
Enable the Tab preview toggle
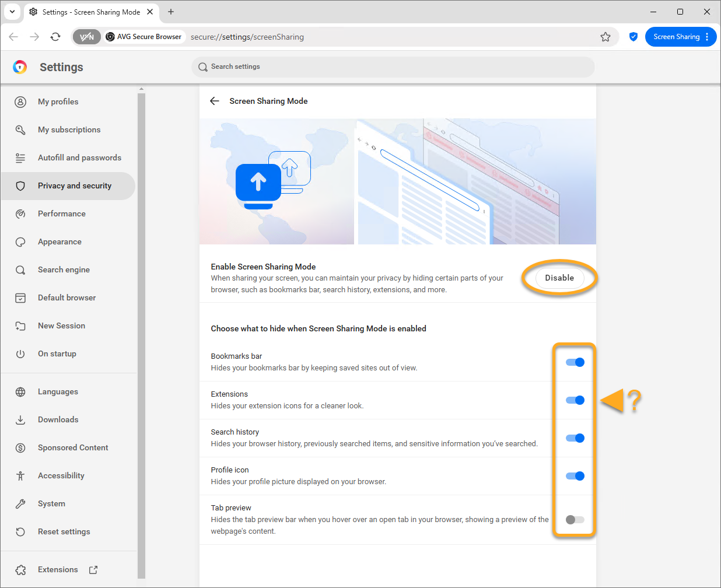coord(575,520)
